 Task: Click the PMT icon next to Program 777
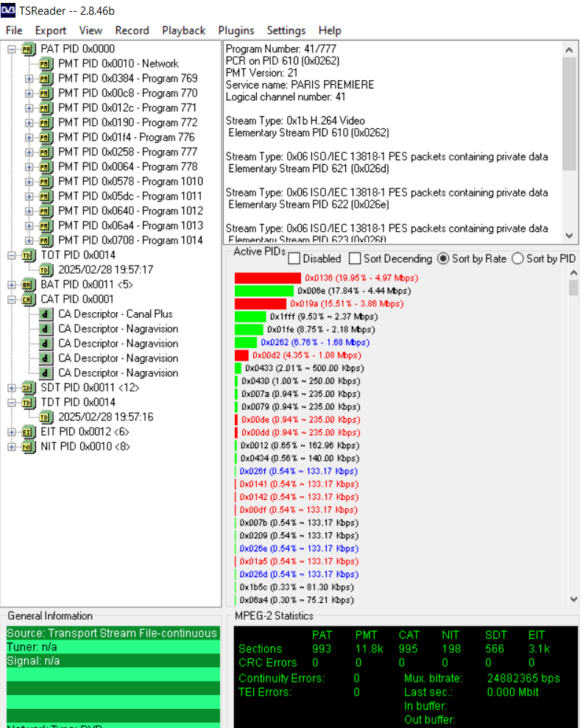[45, 152]
